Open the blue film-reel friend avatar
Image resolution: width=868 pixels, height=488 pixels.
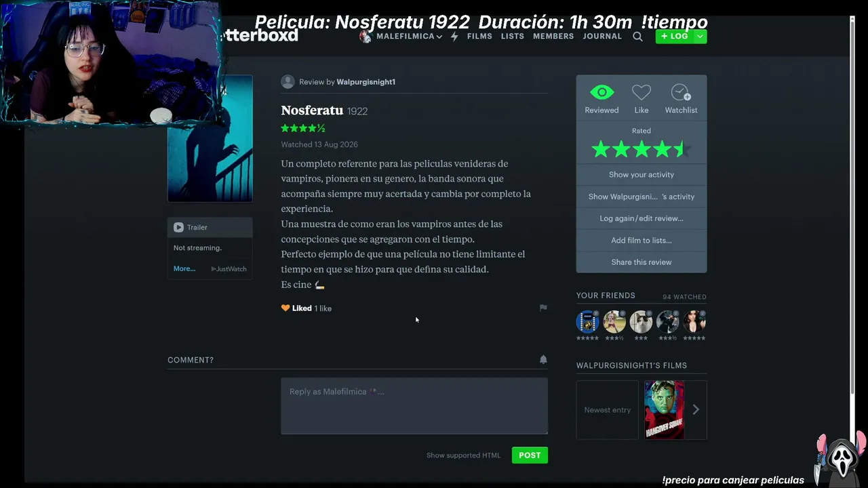click(x=587, y=321)
